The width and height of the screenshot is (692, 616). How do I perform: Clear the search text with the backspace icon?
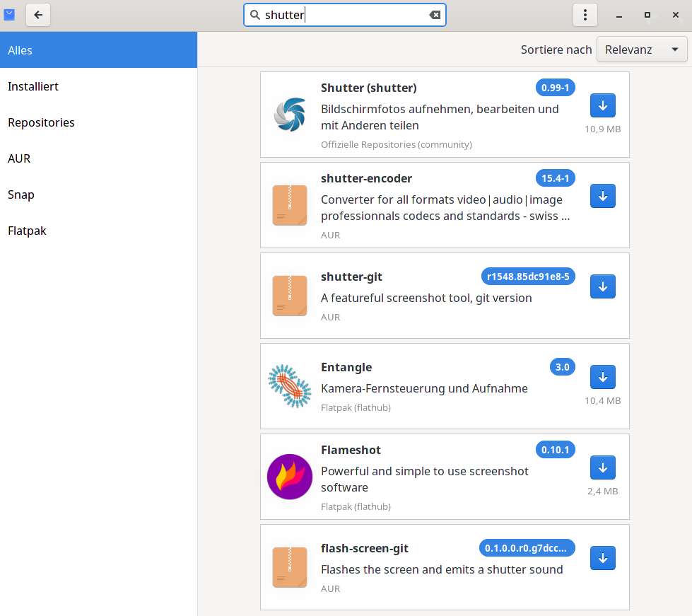pyautogui.click(x=435, y=15)
